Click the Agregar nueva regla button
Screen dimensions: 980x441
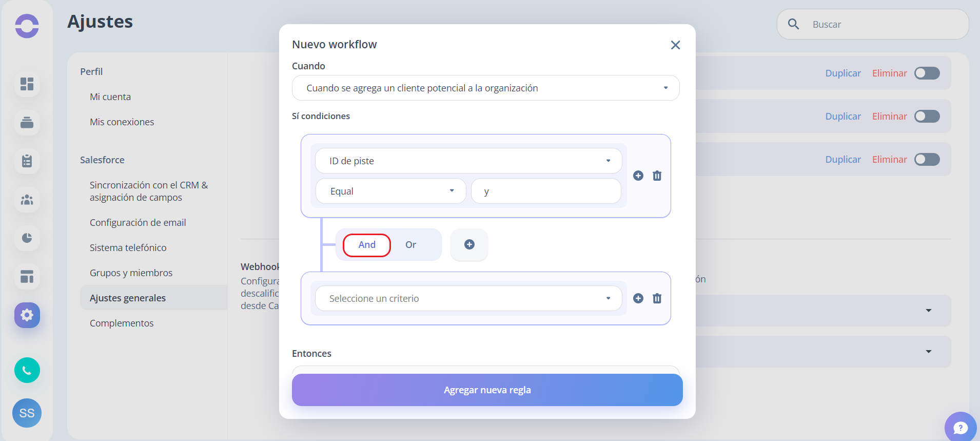coord(487,390)
